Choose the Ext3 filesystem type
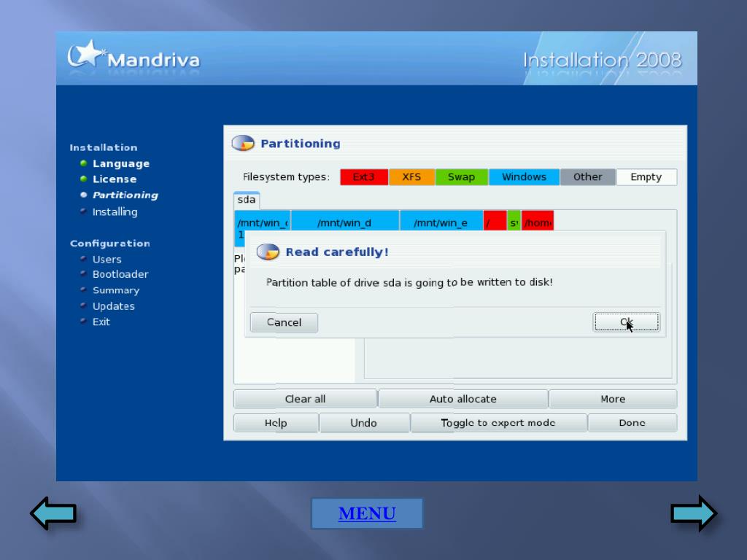The image size is (747, 560). click(x=364, y=177)
